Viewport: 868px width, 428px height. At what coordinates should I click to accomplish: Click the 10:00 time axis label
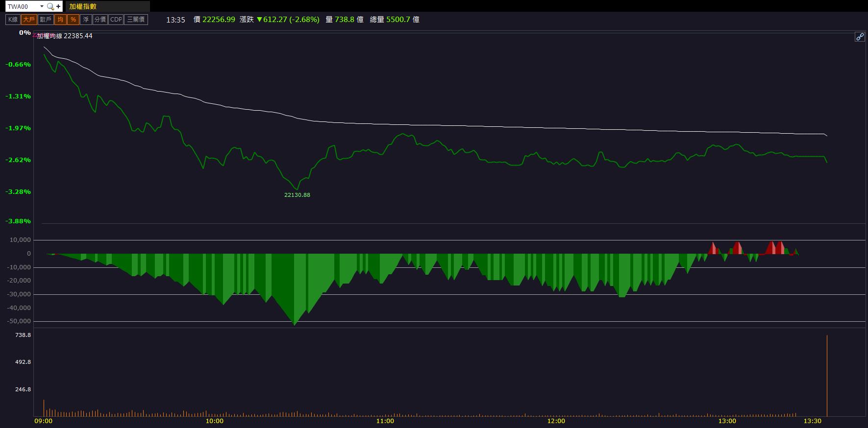[x=214, y=421]
